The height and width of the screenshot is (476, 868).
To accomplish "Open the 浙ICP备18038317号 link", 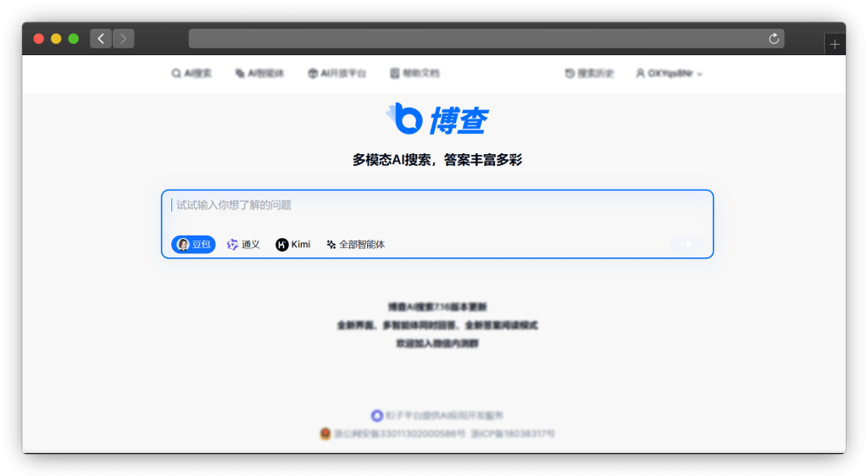I will (x=513, y=434).
